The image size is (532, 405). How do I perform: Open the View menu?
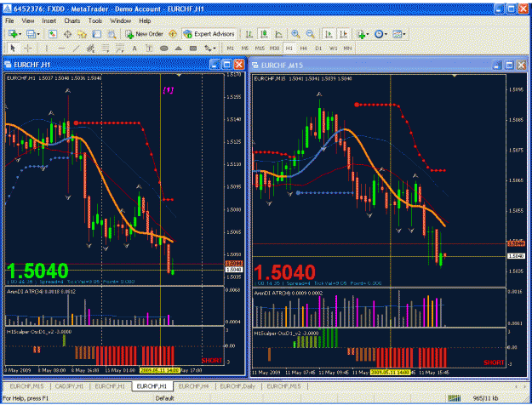(x=28, y=20)
